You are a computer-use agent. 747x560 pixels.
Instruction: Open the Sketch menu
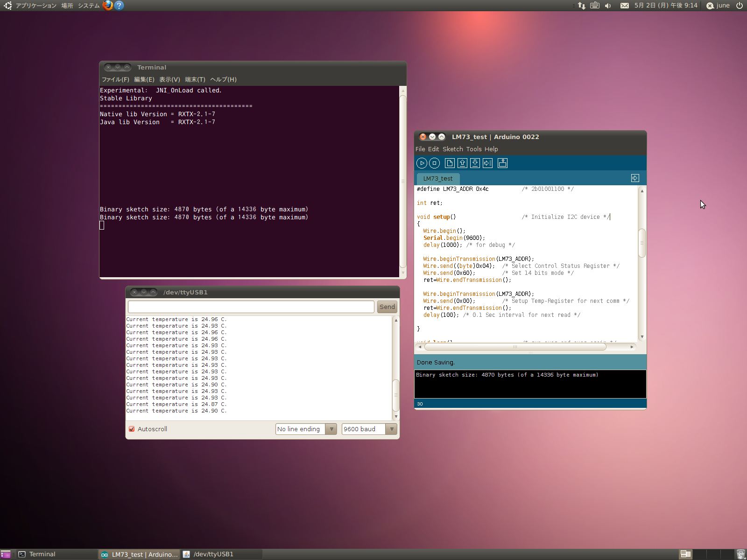tap(452, 149)
